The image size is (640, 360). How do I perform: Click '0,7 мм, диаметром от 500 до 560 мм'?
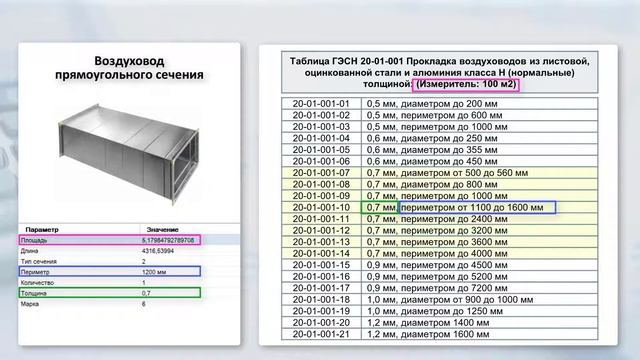click(447, 173)
